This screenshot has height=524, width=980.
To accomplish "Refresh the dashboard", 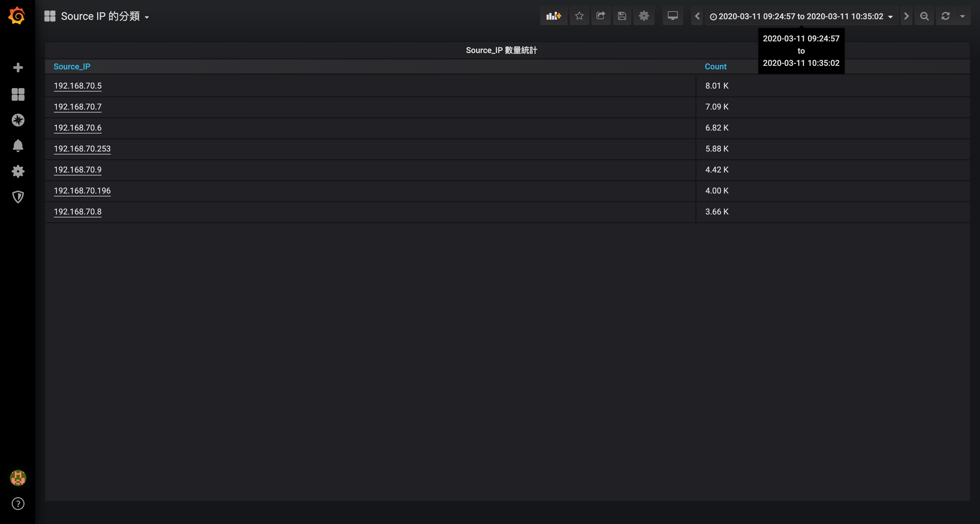I will point(945,16).
